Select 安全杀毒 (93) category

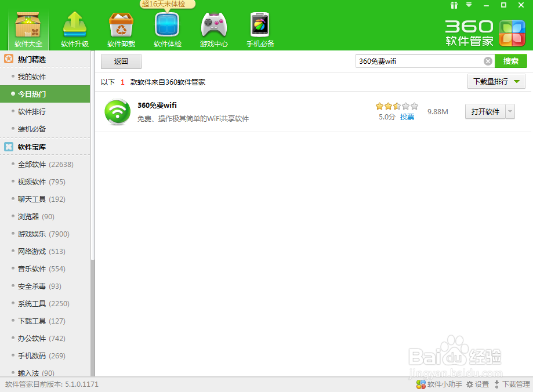(45, 286)
